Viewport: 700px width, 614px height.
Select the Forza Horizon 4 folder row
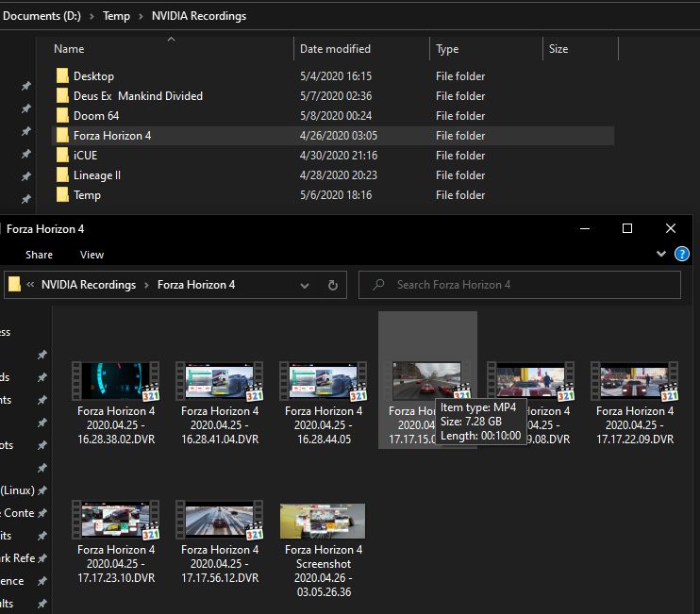point(333,136)
